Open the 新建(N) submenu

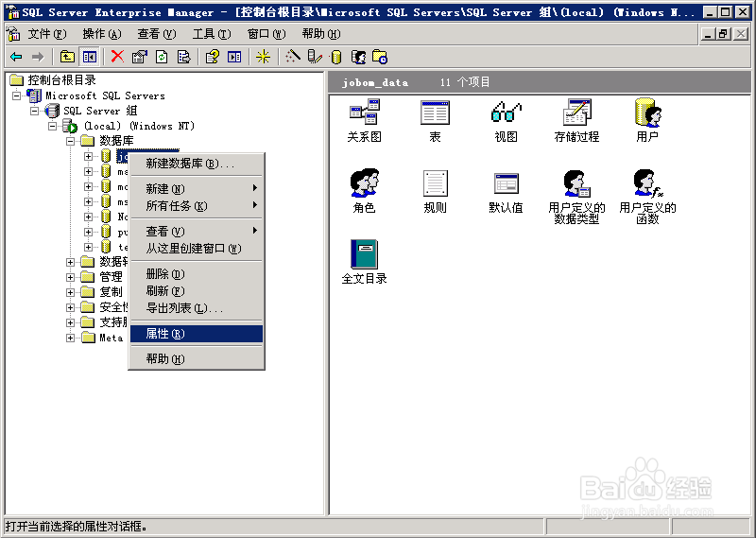click(197, 189)
